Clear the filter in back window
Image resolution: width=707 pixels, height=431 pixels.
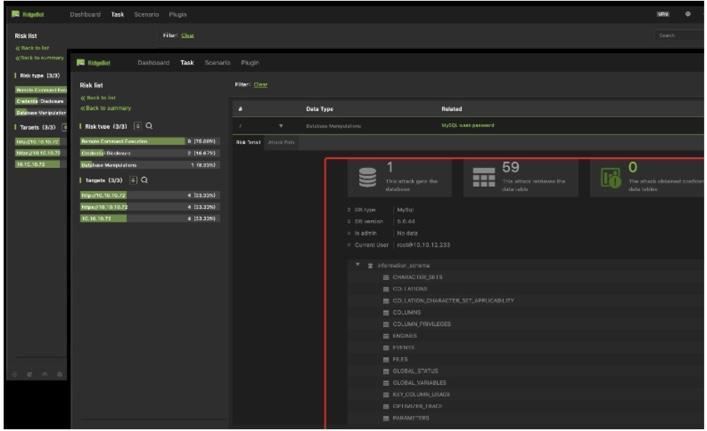click(x=188, y=36)
